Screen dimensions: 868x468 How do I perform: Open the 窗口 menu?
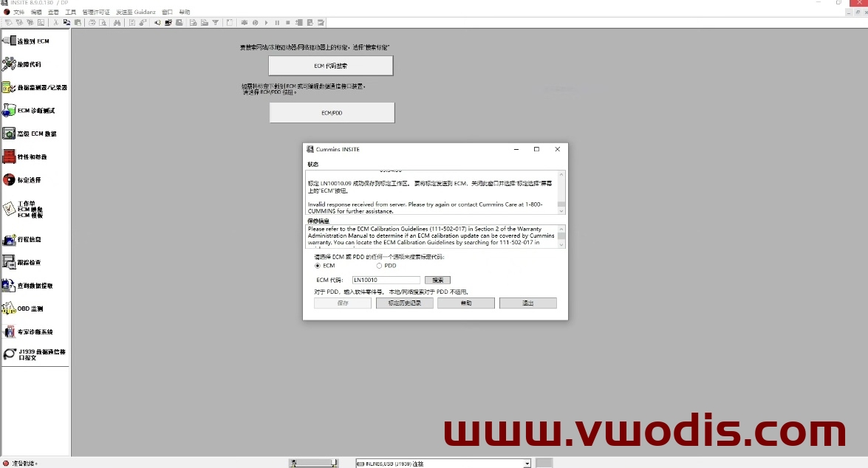(x=167, y=12)
